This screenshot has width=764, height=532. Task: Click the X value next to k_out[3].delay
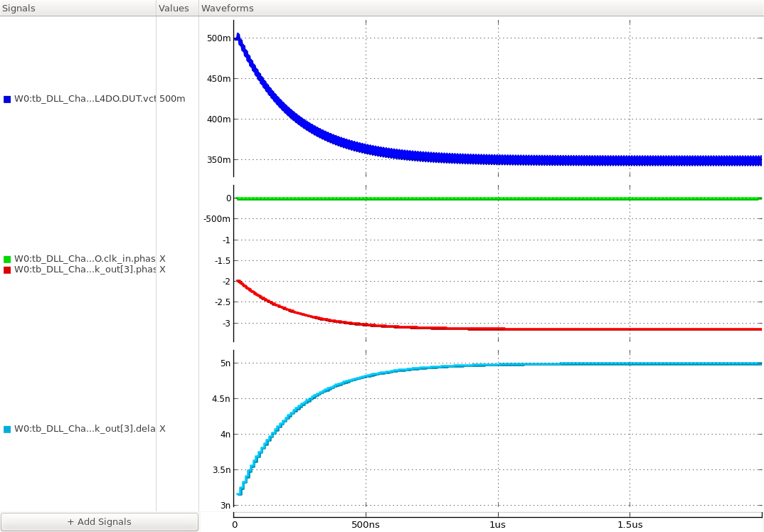(162, 429)
